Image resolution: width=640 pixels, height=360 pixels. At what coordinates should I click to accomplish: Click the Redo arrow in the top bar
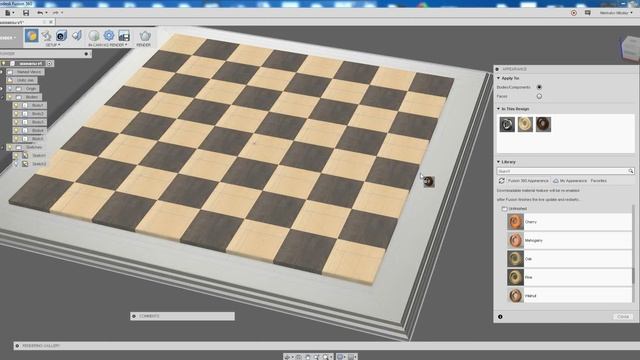(x=55, y=13)
